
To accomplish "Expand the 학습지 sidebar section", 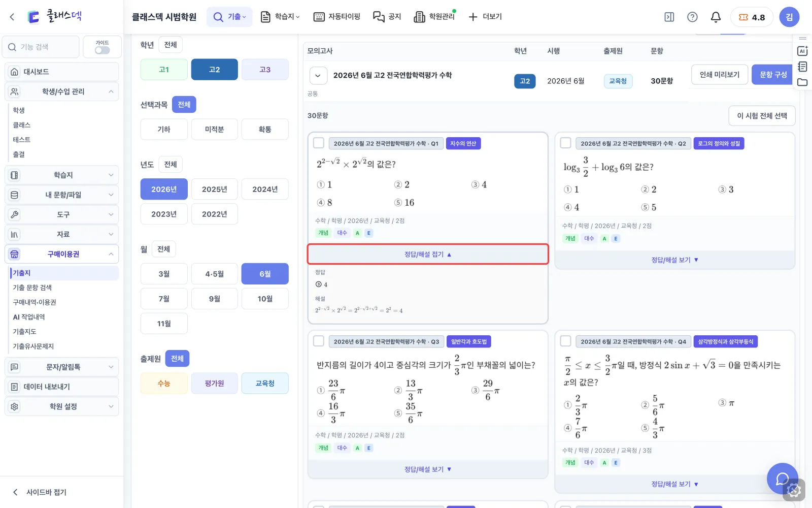I will pos(61,175).
